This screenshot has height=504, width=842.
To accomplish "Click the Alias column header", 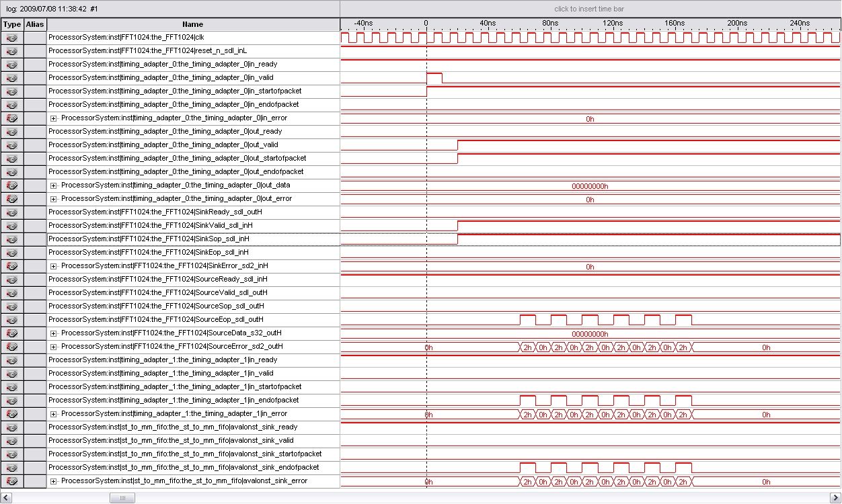I will 34,24.
